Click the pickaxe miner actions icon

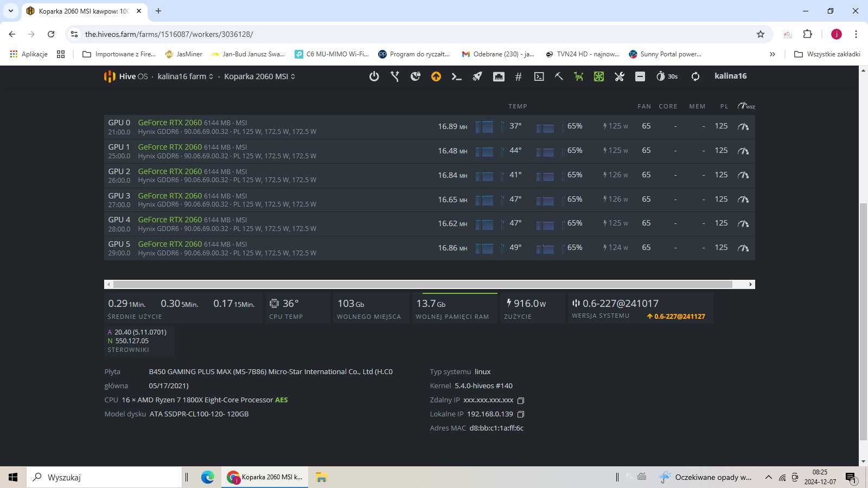[559, 76]
